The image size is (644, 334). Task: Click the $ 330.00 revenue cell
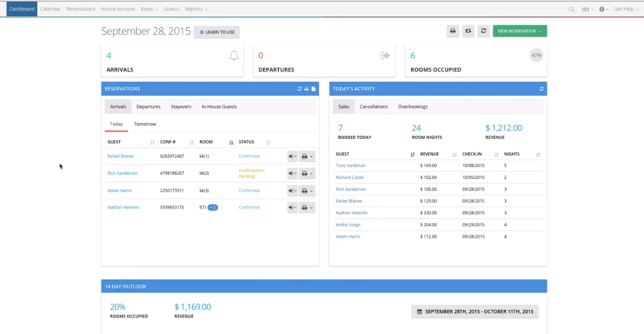pyautogui.click(x=428, y=213)
